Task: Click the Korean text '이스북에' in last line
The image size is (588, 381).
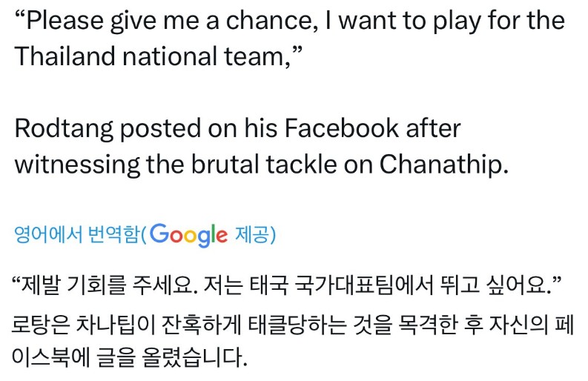Action: click(50, 357)
